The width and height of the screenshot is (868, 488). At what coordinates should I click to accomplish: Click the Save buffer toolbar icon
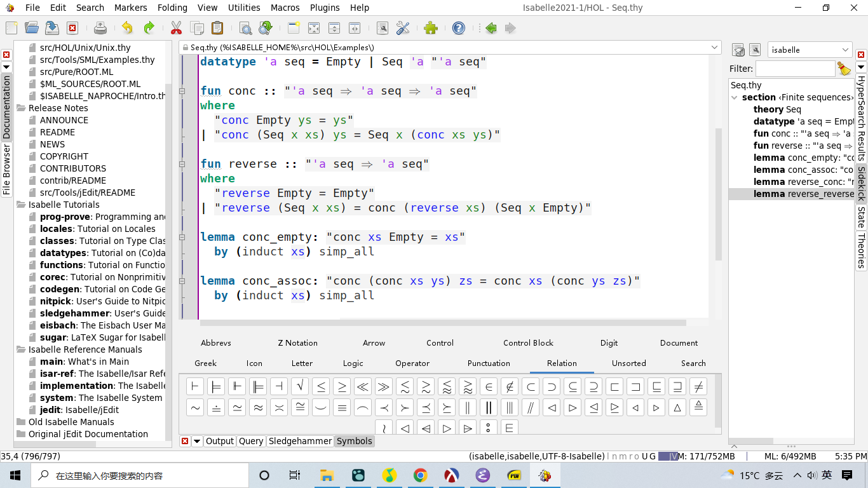point(52,28)
